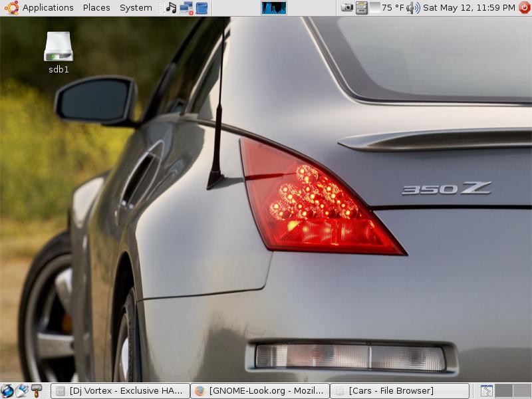
Task: Click the Ubuntu logo icon
Action: click(x=11, y=7)
